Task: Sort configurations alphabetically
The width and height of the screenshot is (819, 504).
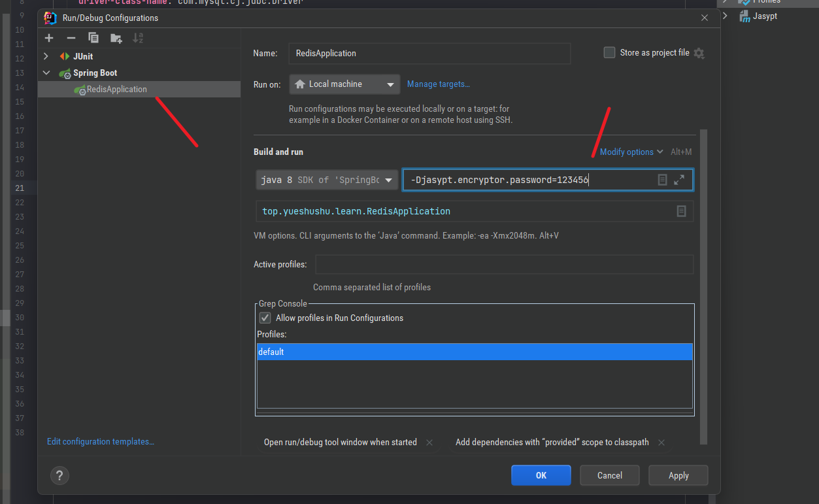Action: [138, 38]
